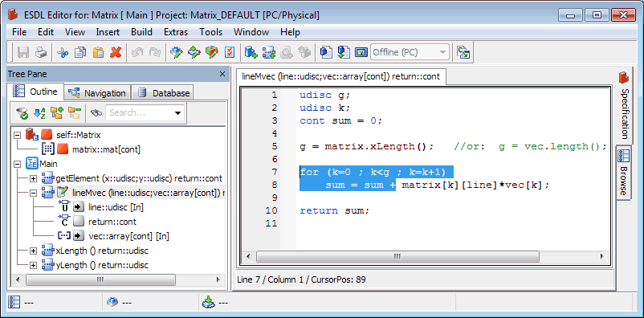Viewport: 644px width, 318px height.
Task: Open the Offline (PC) target dropdown
Action: [x=410, y=52]
